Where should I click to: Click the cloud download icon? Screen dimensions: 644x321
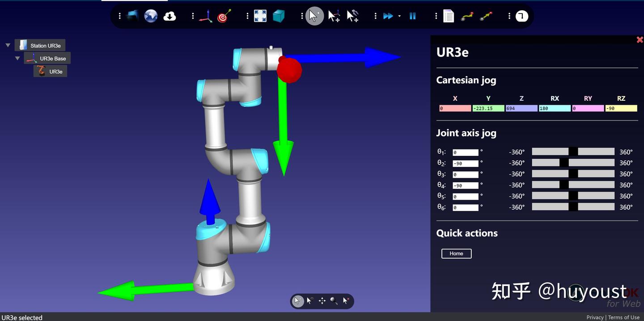(169, 17)
